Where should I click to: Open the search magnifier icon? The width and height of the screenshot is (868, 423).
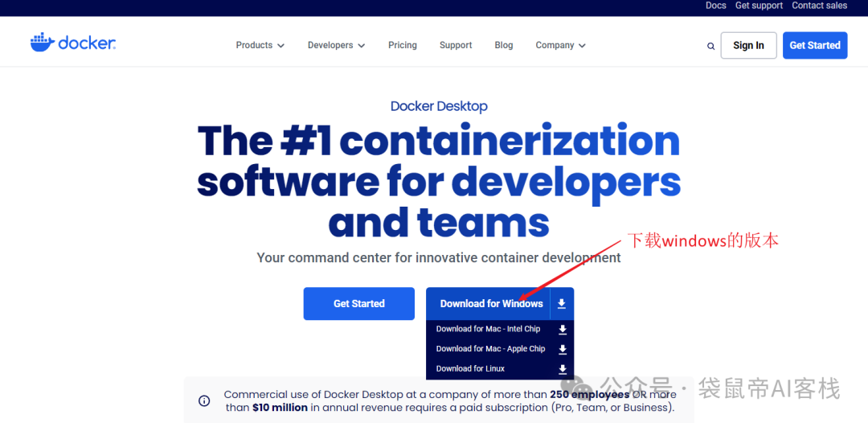pyautogui.click(x=710, y=46)
